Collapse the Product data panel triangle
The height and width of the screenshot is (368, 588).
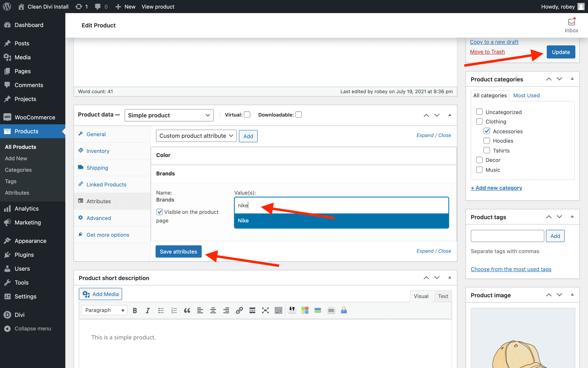tap(450, 115)
